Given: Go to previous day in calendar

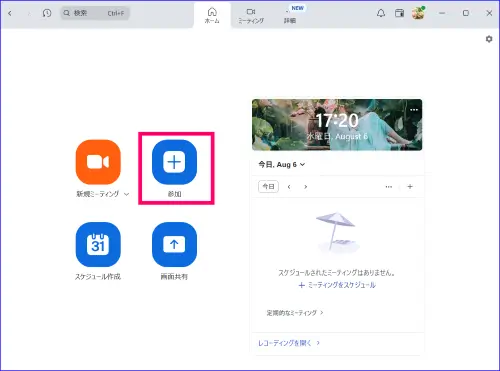Looking at the screenshot, I should point(289,187).
